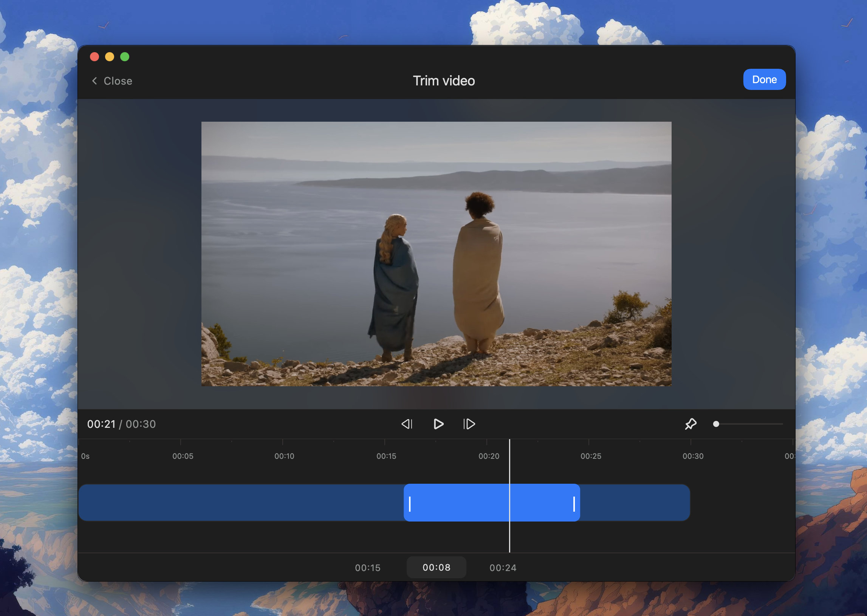The width and height of the screenshot is (867, 616).
Task: Click the green zoom window button
Action: 125,57
